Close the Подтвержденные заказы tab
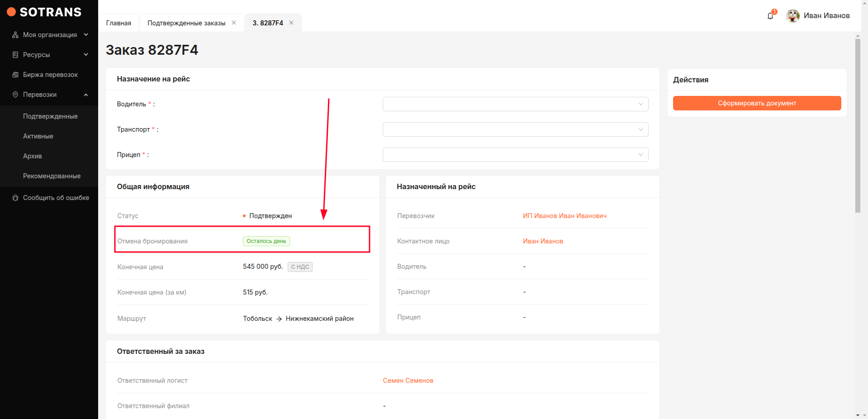868x419 pixels. (234, 23)
